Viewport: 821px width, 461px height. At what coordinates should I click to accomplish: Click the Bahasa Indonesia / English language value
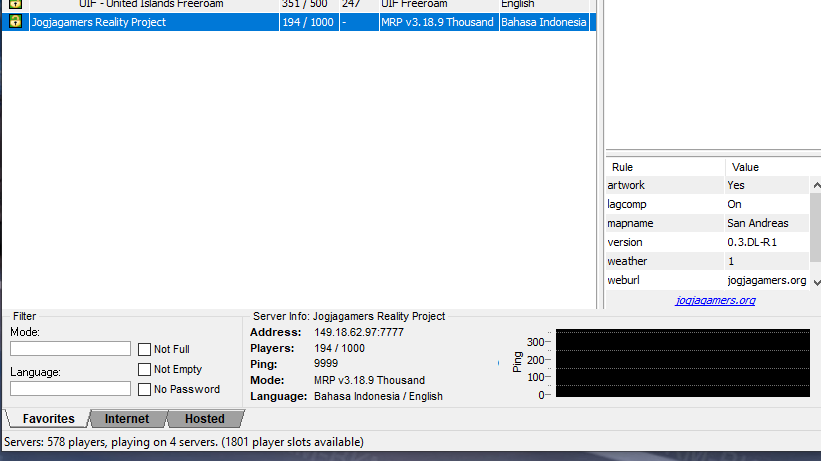[378, 396]
